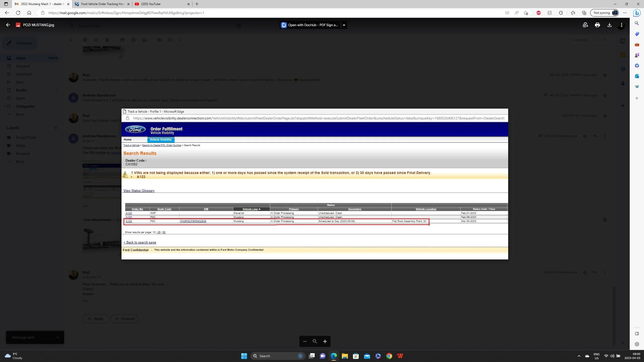Print the previewed image
Image resolution: width=644 pixels, height=362 pixels.
597,25
